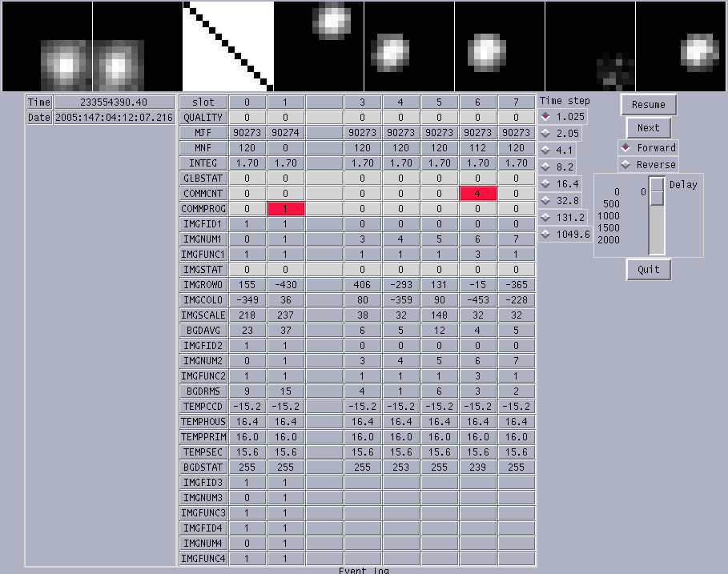
Task: Click the MJF value 90274
Action: coord(286,133)
